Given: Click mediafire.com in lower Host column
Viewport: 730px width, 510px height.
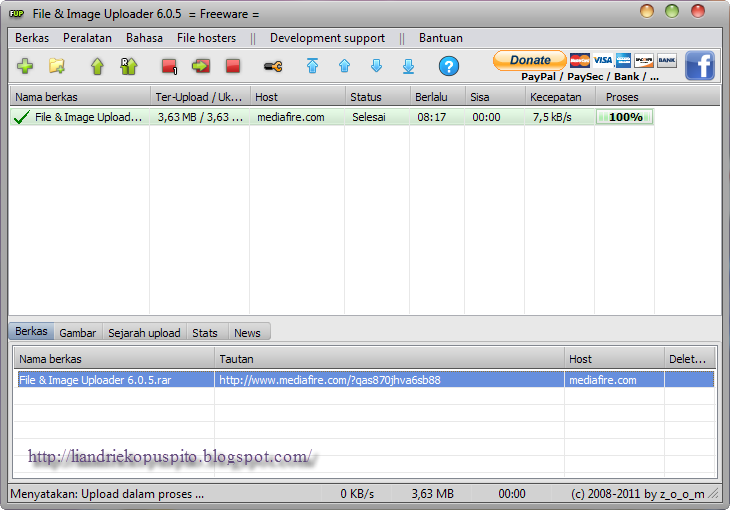Looking at the screenshot, I should [602, 380].
